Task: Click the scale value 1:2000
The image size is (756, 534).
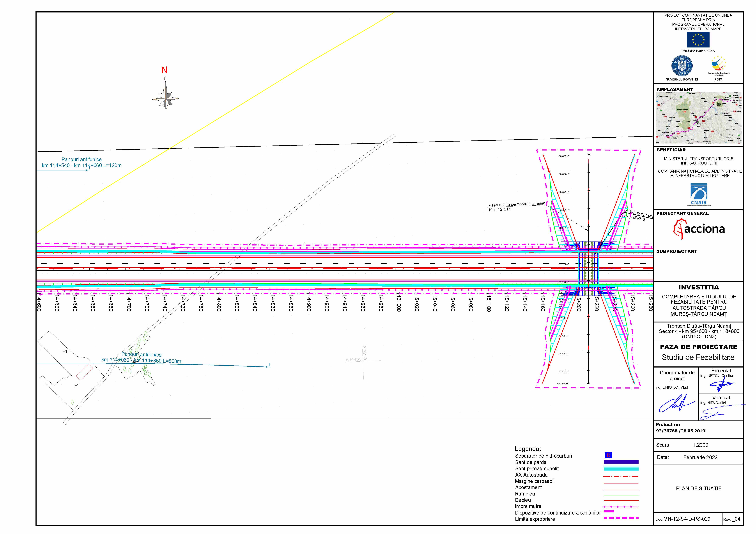Action: (700, 445)
